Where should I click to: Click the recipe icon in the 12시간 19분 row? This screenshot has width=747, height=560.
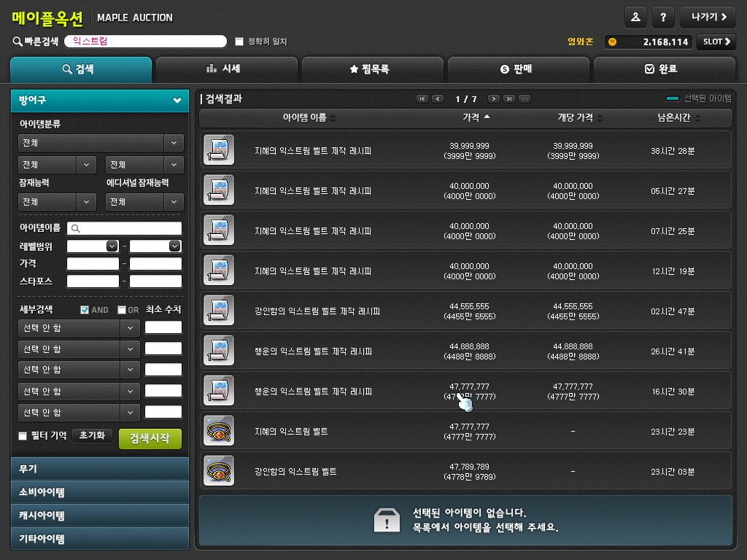[x=219, y=270]
